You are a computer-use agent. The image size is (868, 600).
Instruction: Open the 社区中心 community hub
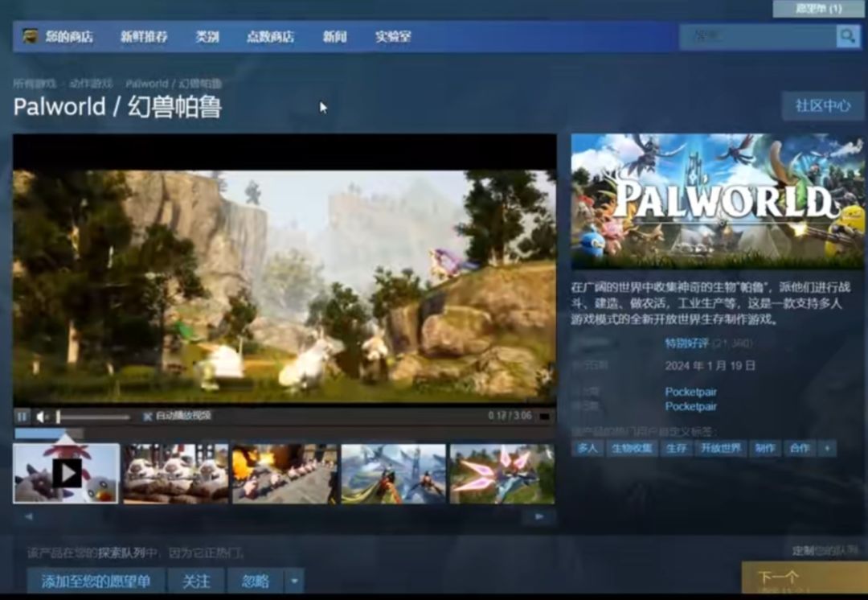click(823, 106)
